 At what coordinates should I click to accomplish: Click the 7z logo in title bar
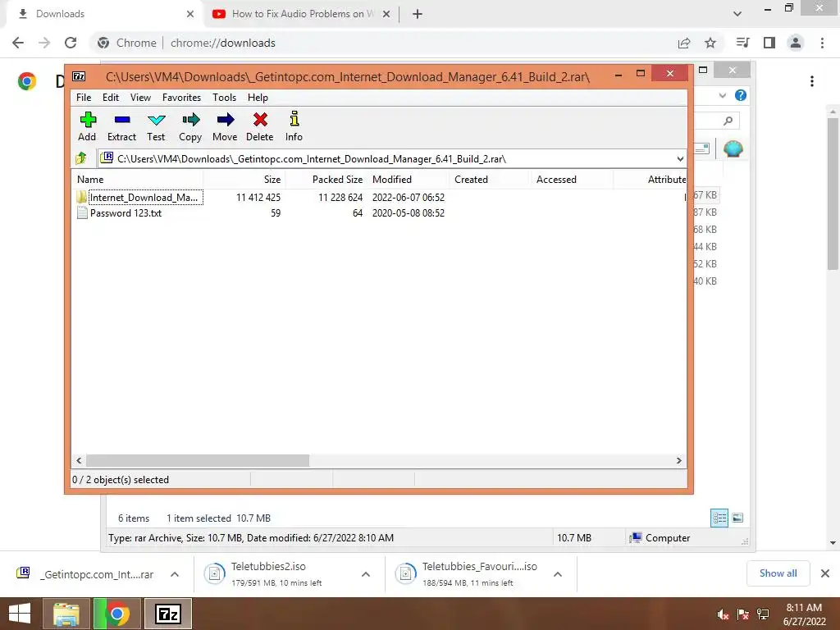click(79, 76)
